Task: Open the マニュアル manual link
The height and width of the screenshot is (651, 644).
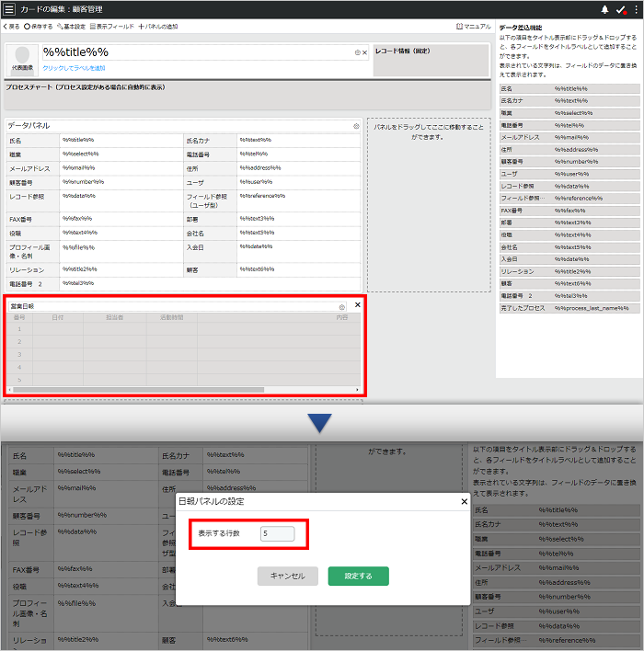Action: click(x=474, y=27)
